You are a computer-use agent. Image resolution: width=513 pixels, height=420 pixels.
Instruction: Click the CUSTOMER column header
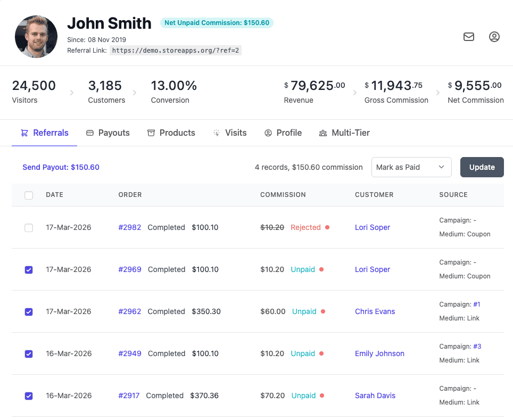click(x=374, y=195)
